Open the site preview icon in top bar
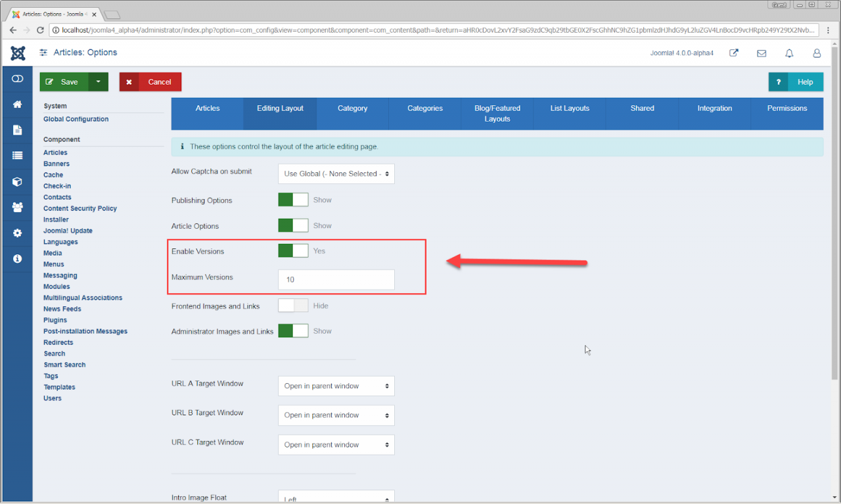Viewport: 841px width, 504px height. pyautogui.click(x=733, y=53)
